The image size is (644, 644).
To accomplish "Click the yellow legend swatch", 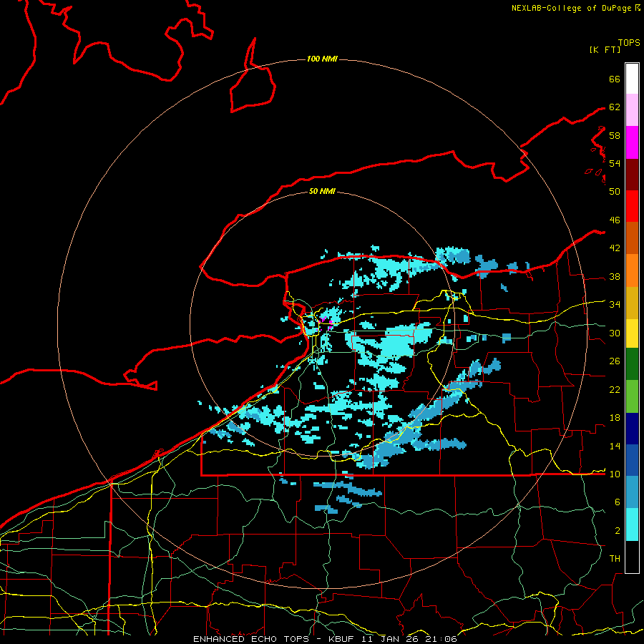I will click(632, 333).
